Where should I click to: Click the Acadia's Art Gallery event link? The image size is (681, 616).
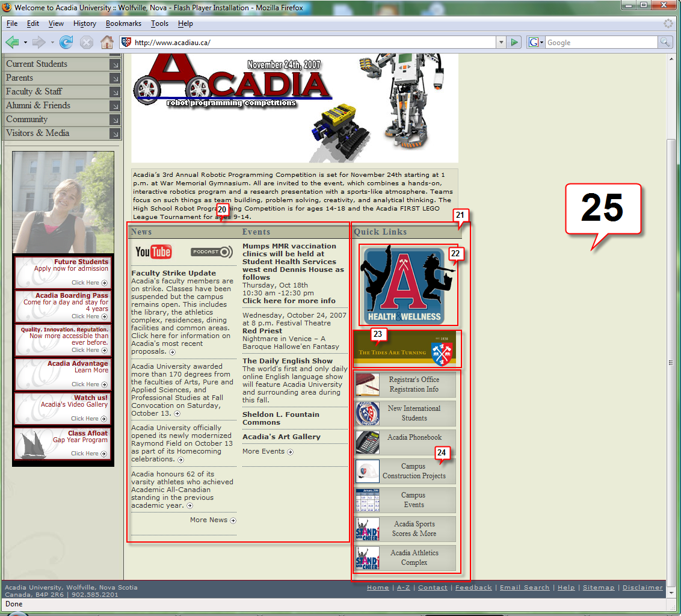(282, 437)
